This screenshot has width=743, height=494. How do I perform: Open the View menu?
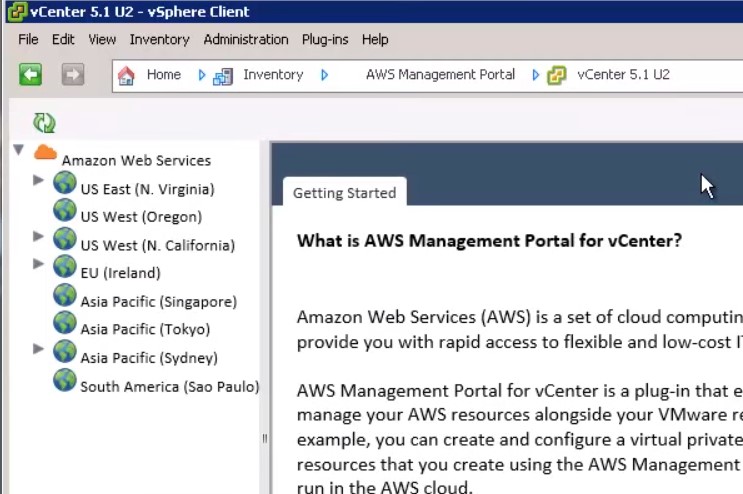pyautogui.click(x=102, y=39)
